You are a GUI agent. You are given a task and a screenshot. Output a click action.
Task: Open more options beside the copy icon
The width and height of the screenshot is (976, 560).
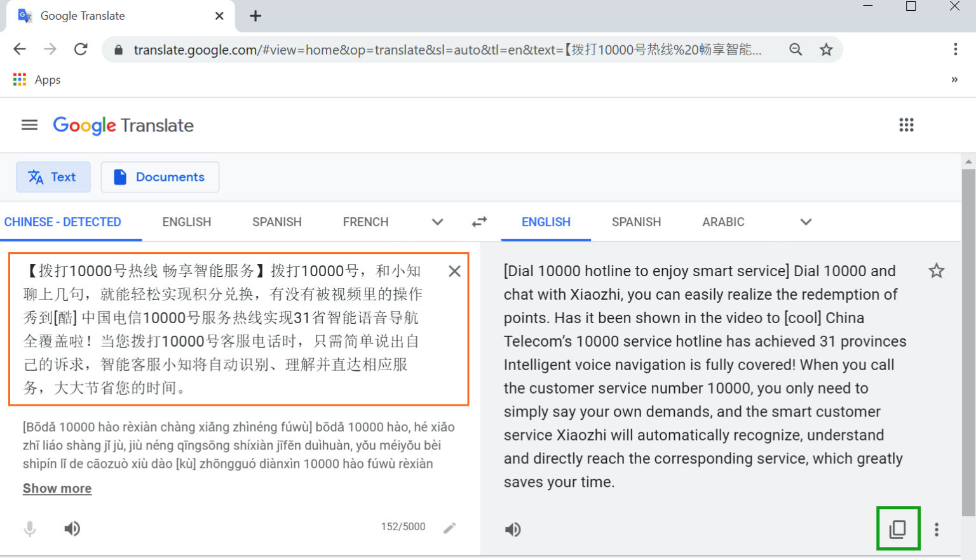point(936,530)
